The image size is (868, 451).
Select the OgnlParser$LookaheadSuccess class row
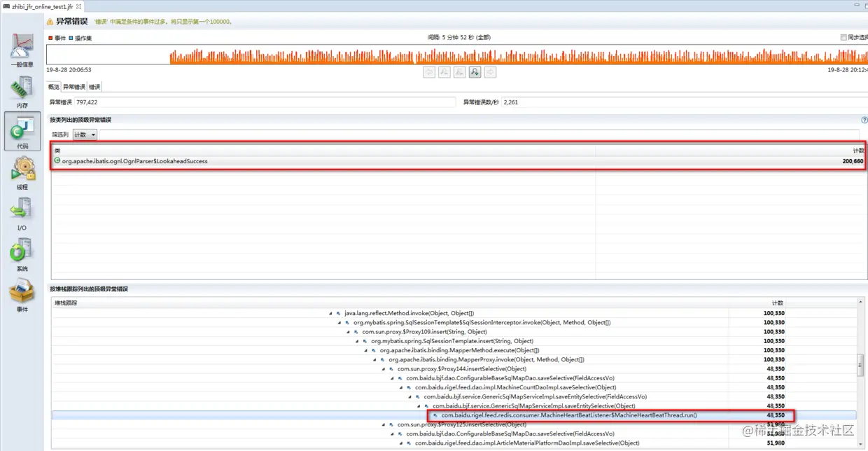[458, 161]
